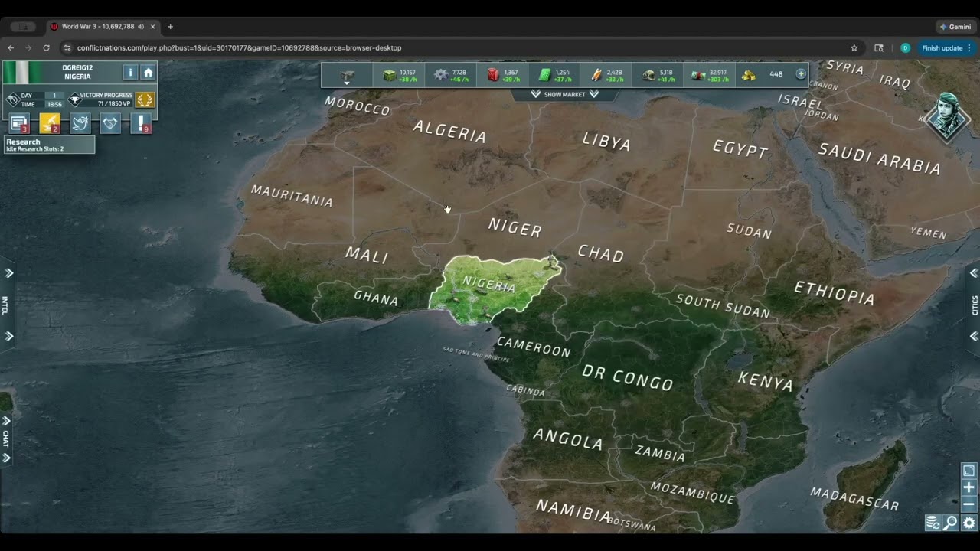Click the DR Congo country label

(628, 377)
